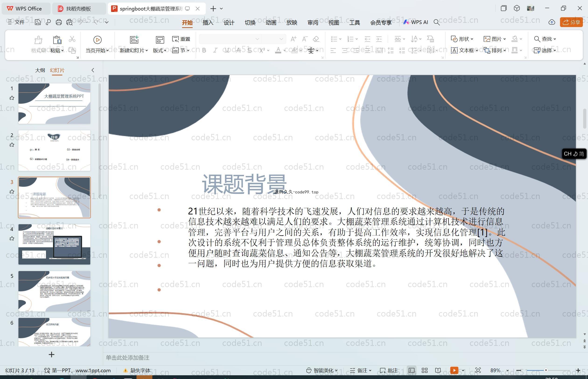The width and height of the screenshot is (588, 379).
Task: Toggle Italic formatting
Action: coord(215,50)
